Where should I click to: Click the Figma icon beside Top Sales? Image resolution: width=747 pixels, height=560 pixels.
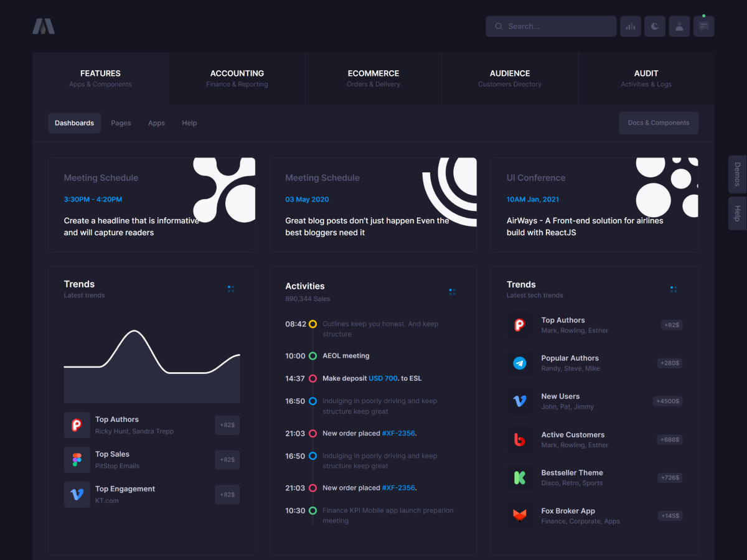point(77,460)
